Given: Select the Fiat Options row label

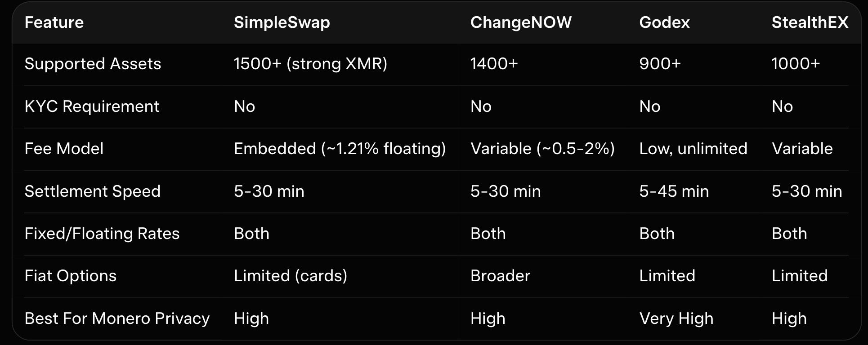Looking at the screenshot, I should pyautogui.click(x=71, y=276).
